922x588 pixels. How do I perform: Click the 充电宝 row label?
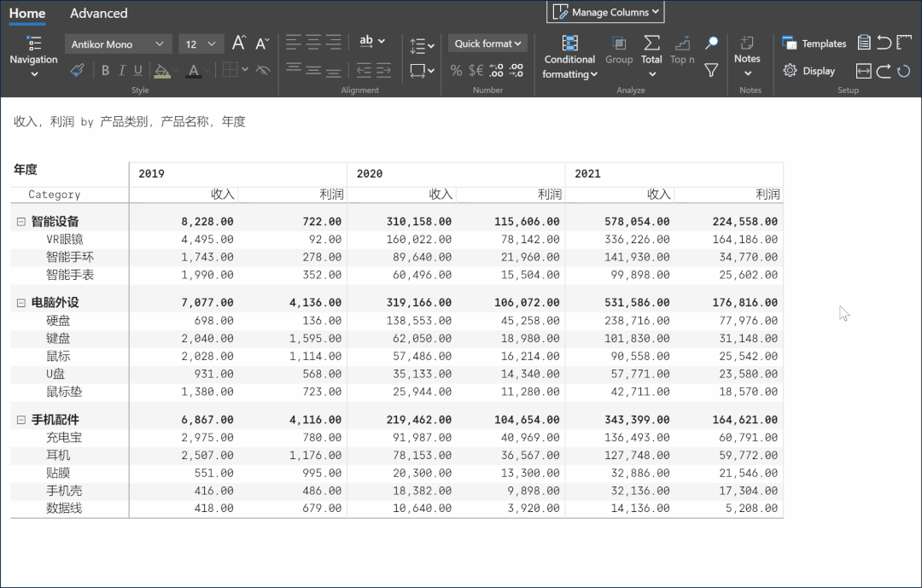[64, 438]
